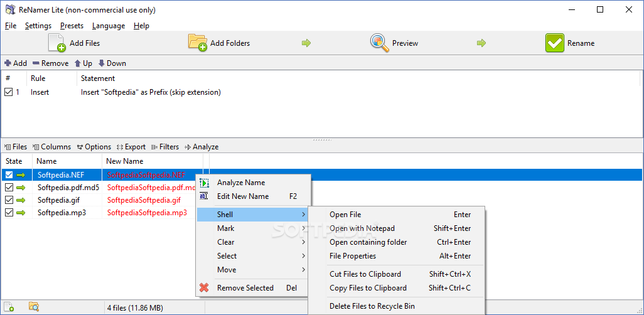The width and height of the screenshot is (644, 315).
Task: Click the Edit New Name icon
Action: [x=204, y=196]
